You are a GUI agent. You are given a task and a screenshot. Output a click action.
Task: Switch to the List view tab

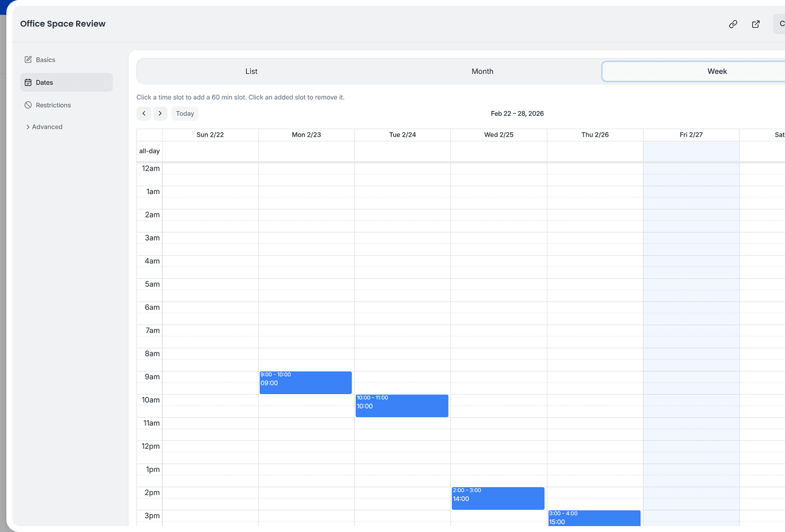point(251,71)
